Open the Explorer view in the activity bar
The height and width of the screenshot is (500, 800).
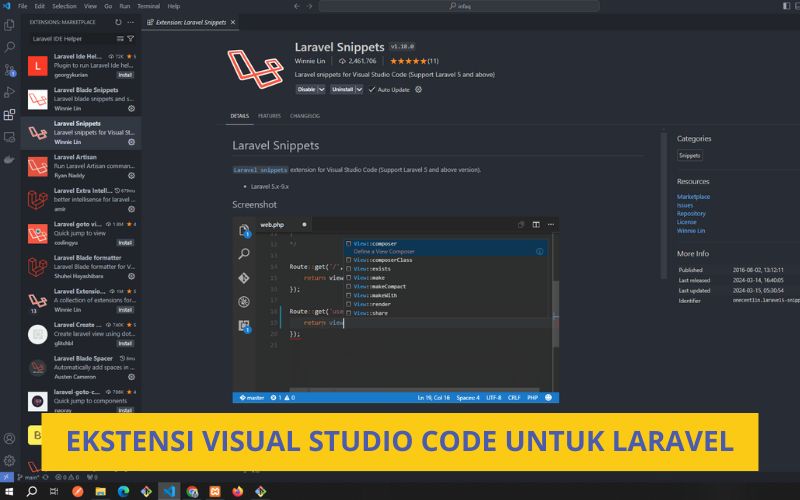point(9,25)
